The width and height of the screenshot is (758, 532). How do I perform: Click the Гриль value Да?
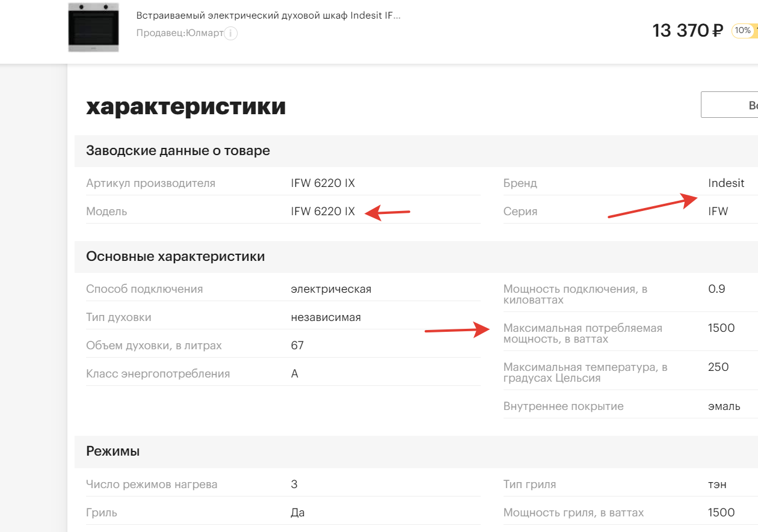tap(298, 513)
